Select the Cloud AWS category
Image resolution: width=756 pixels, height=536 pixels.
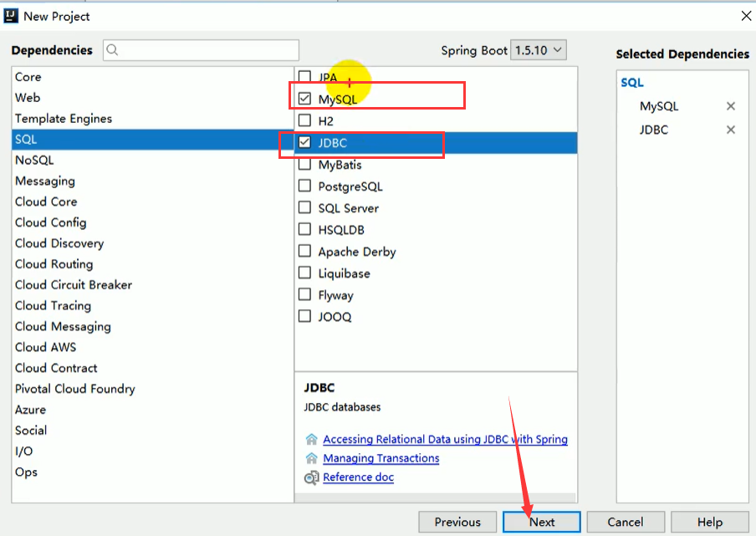pyautogui.click(x=152, y=347)
